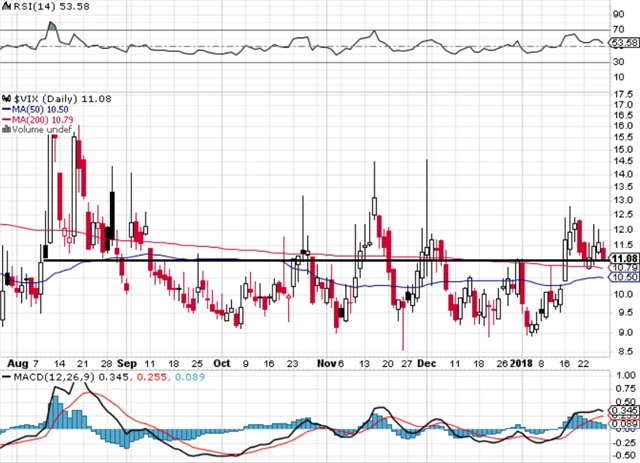The image size is (640, 463).
Task: Click the red MA(200) legend line marker
Action: [x=8, y=118]
